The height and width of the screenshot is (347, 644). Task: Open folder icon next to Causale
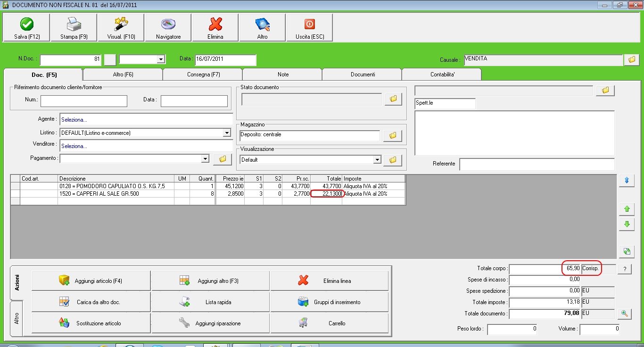pos(631,60)
